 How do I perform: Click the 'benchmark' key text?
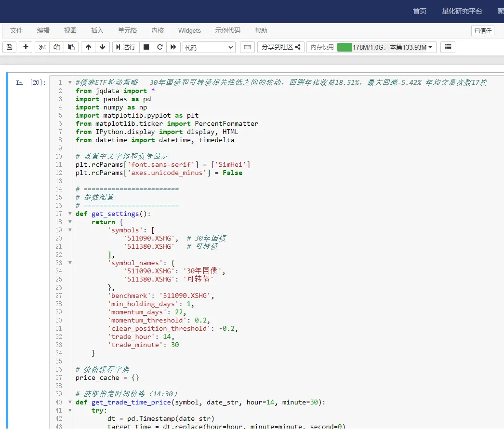(x=129, y=296)
